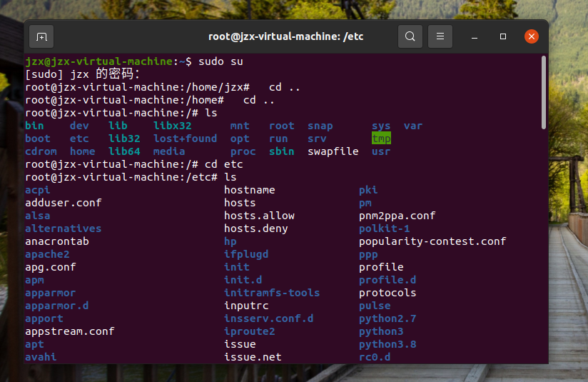
Task: Click the avahi directory
Action: tap(41, 357)
